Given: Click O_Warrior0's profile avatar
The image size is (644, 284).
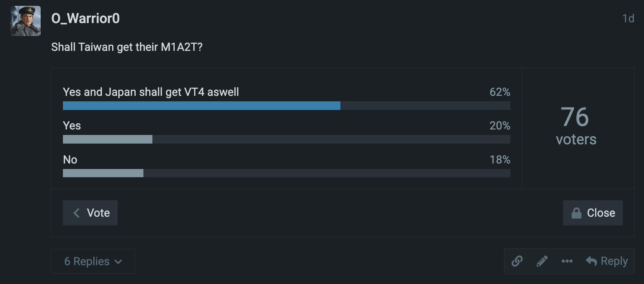Looking at the screenshot, I should 25,21.
